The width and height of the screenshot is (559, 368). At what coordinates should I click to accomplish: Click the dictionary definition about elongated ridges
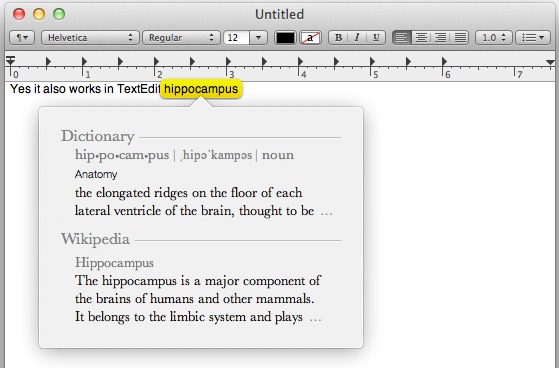pos(204,202)
